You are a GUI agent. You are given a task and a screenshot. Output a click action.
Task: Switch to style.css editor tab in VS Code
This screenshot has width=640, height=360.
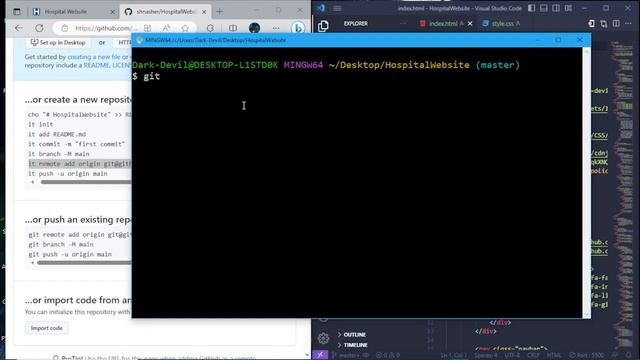pyautogui.click(x=501, y=24)
